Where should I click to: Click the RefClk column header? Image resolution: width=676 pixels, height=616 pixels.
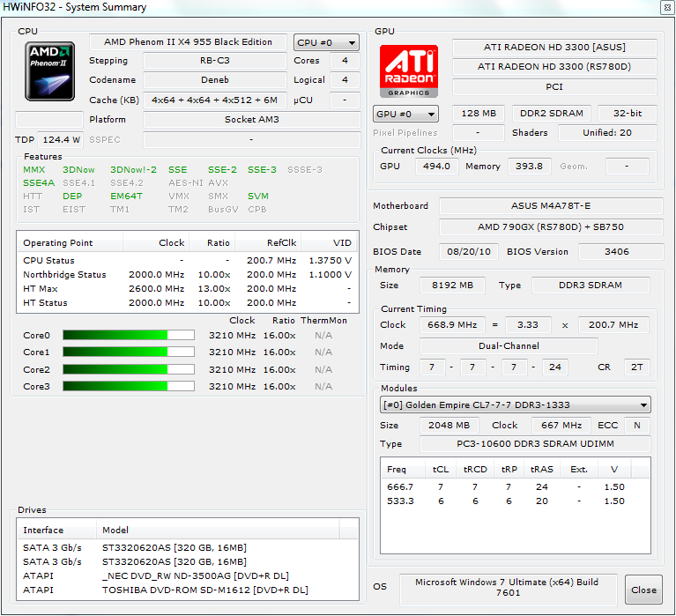[268, 242]
